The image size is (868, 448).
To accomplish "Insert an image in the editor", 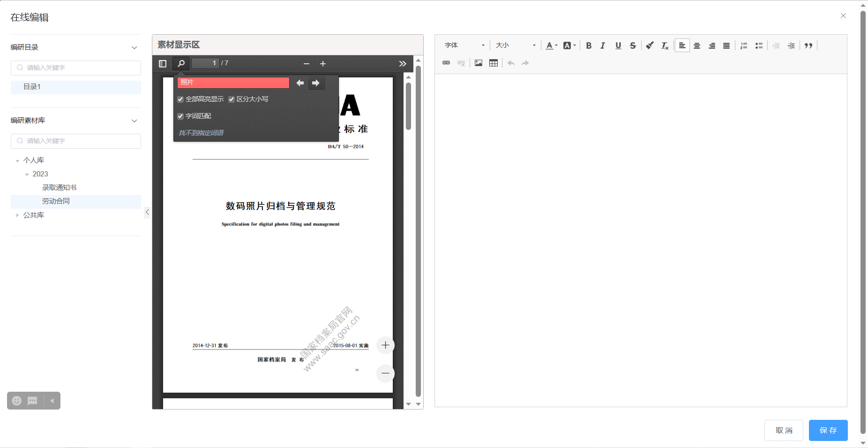I will (x=479, y=63).
